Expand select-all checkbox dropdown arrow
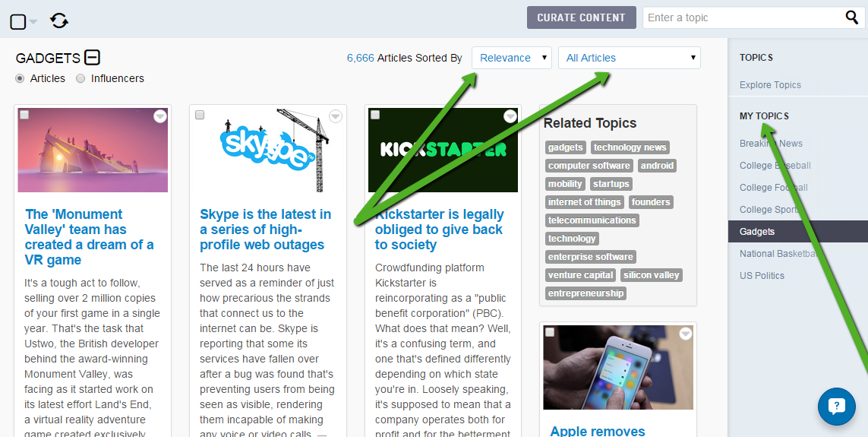 click(x=33, y=22)
